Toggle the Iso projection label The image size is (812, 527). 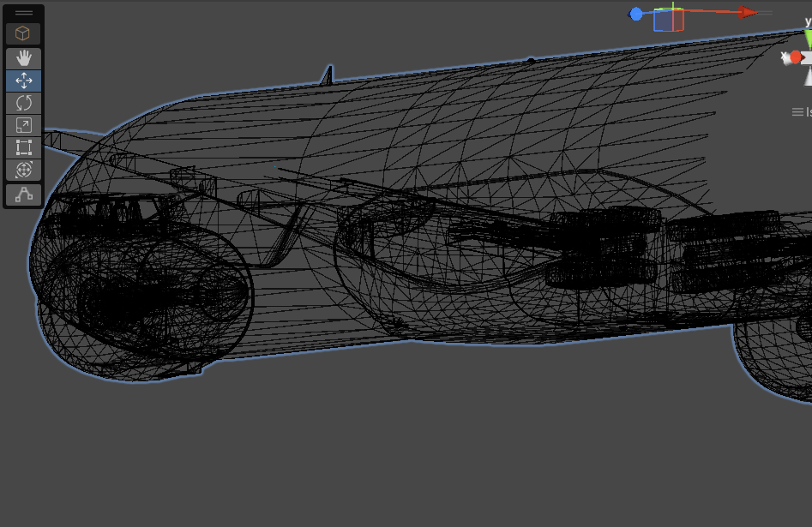(808, 112)
